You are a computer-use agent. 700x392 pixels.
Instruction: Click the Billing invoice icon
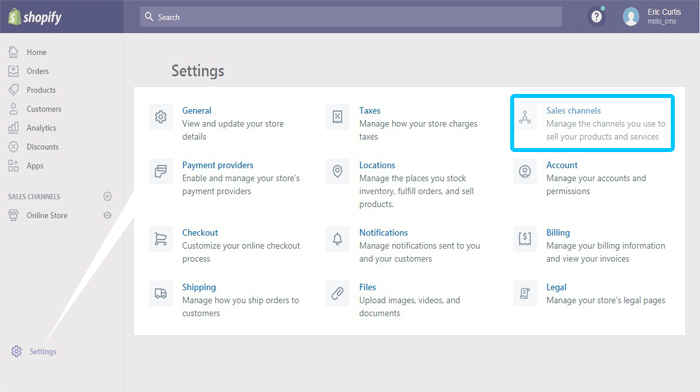pyautogui.click(x=525, y=239)
